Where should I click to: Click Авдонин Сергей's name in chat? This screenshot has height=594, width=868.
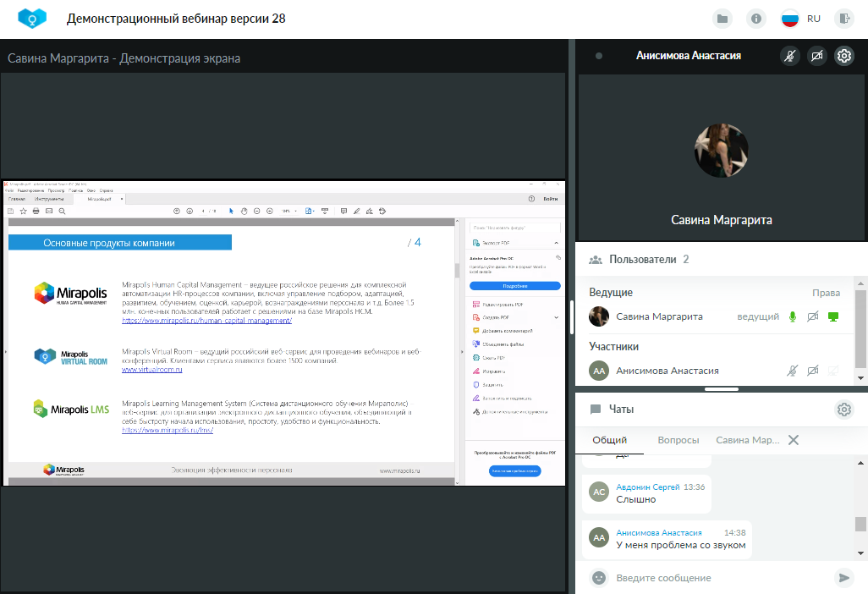coord(648,487)
